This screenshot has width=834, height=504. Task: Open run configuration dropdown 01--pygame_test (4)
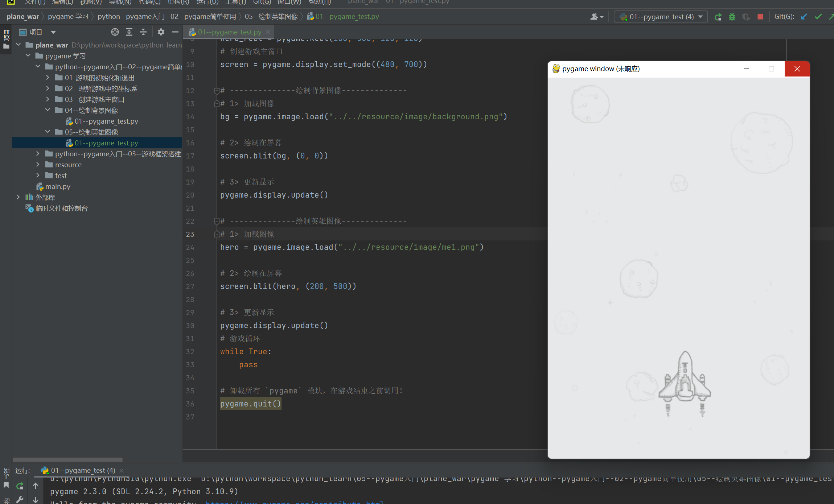click(x=661, y=17)
